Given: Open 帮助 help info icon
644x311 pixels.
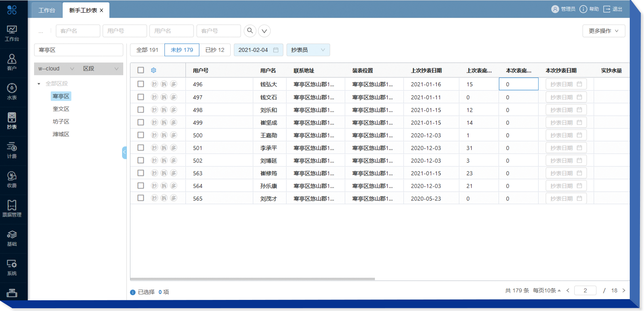Looking at the screenshot, I should tap(583, 9).
